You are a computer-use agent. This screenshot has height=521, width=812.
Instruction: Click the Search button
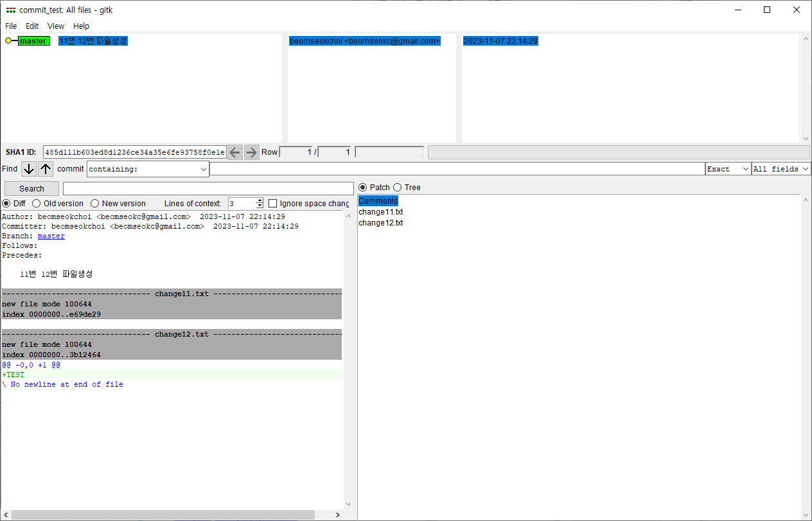tap(31, 188)
